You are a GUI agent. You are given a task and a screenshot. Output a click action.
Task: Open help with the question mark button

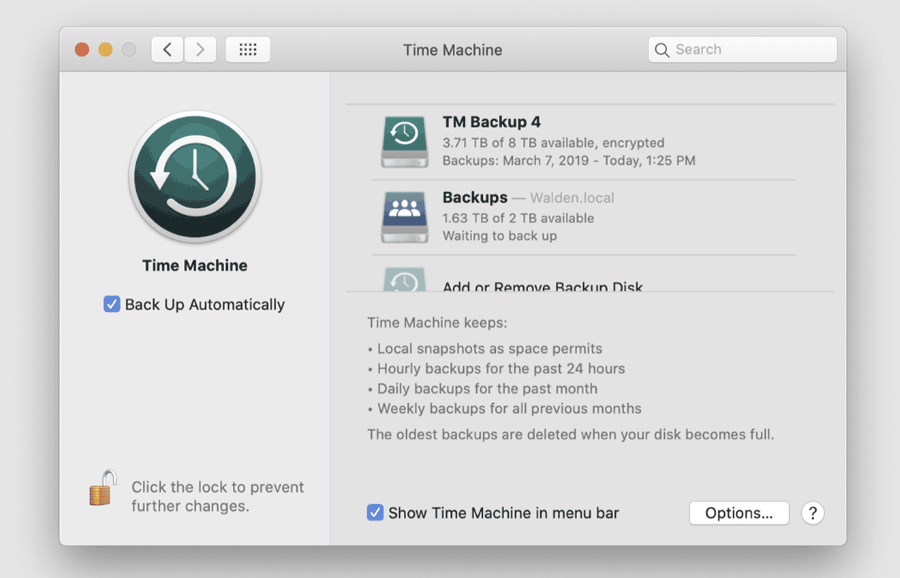point(813,513)
